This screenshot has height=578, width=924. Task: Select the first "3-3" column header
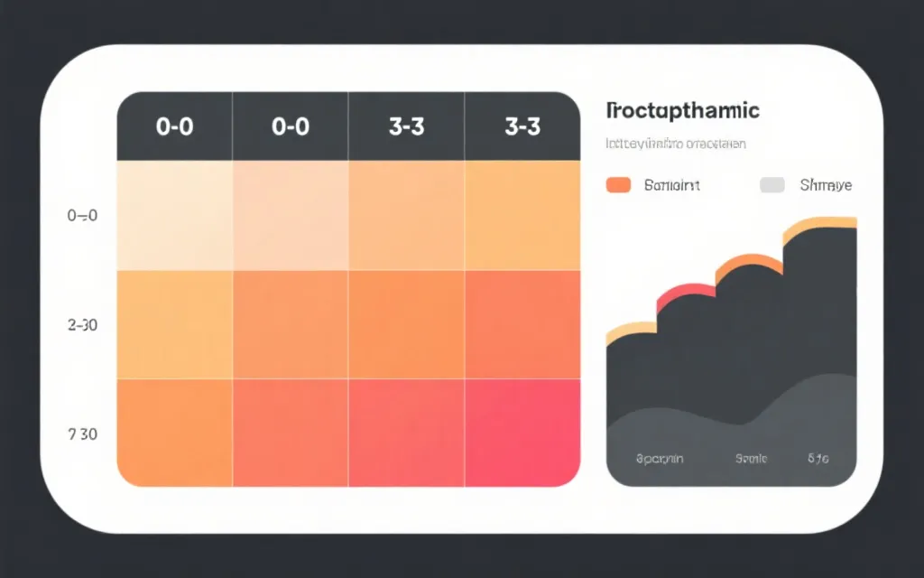click(x=406, y=126)
